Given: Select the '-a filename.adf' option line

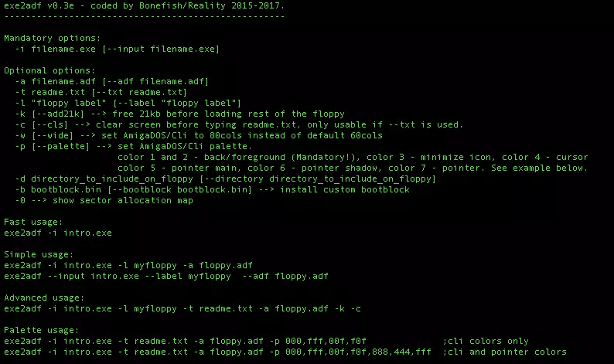Looking at the screenshot, I should click(112, 82).
